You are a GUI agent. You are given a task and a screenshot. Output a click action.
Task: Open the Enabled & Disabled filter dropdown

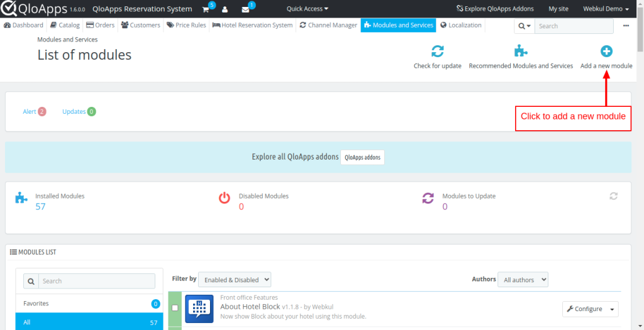(235, 280)
